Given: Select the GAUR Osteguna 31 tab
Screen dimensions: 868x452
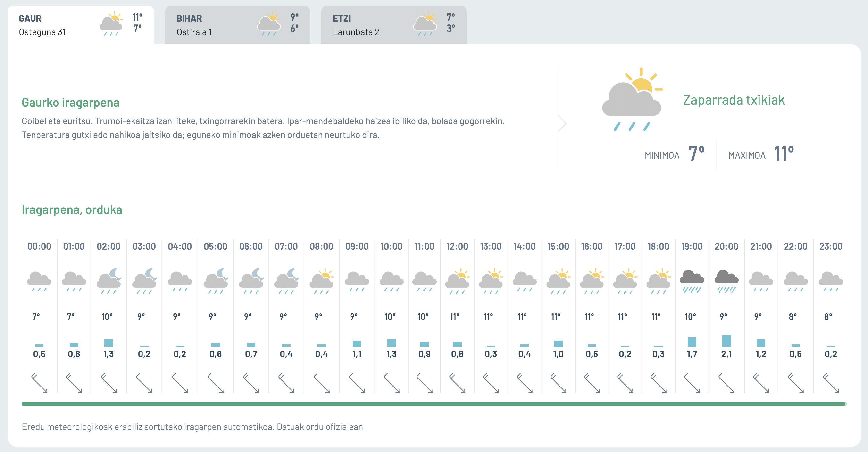Looking at the screenshot, I should (x=81, y=25).
